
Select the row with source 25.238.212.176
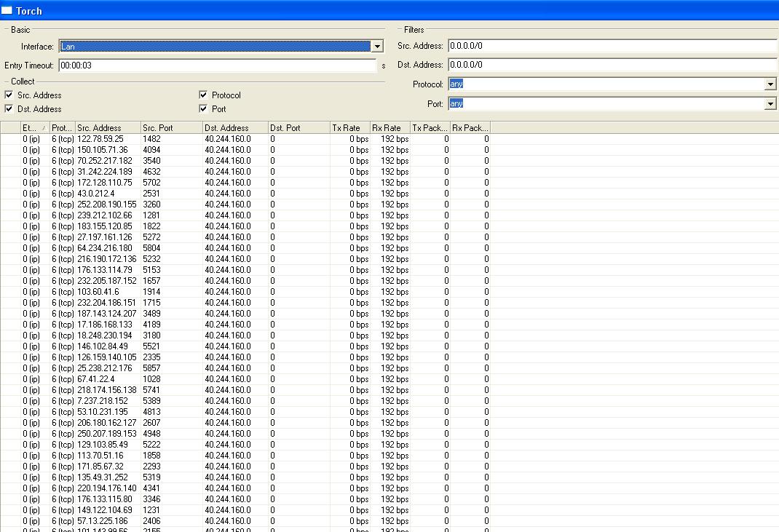pyautogui.click(x=245, y=368)
